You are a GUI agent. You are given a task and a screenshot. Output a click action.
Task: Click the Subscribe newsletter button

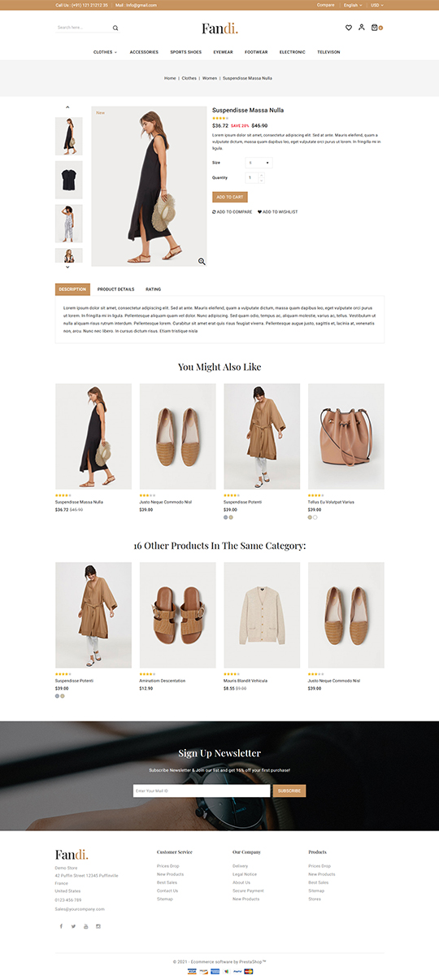click(x=289, y=791)
